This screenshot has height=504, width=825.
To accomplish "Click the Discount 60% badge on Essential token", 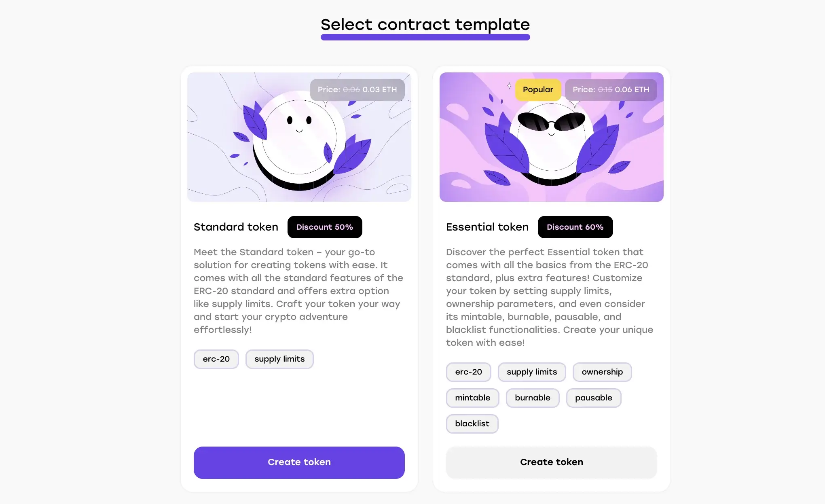I will 575,227.
